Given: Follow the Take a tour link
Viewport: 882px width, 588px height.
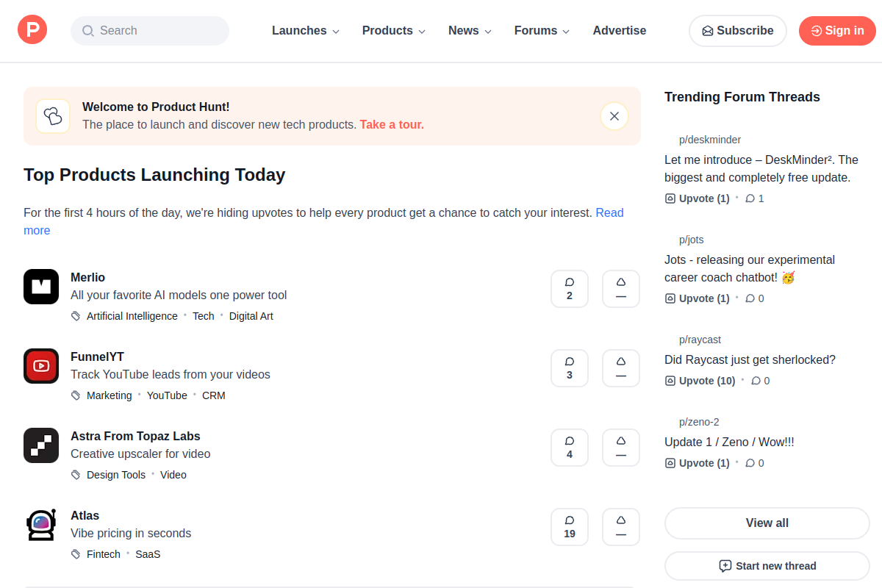Looking at the screenshot, I should pyautogui.click(x=392, y=125).
